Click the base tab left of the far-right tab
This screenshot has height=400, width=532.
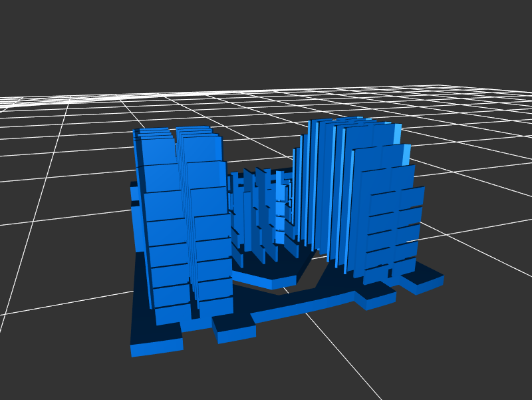click(x=376, y=296)
